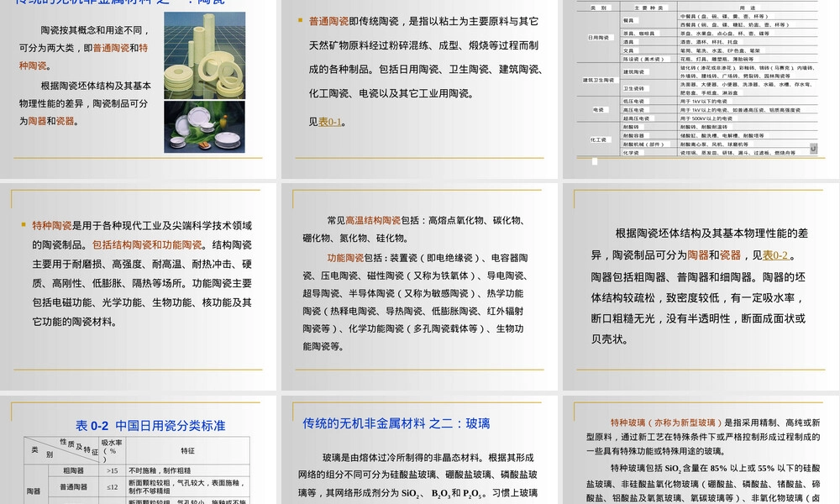Click the 传统的无机非金属材料 之二：玻璃 title
840x504 pixels.
[396, 423]
